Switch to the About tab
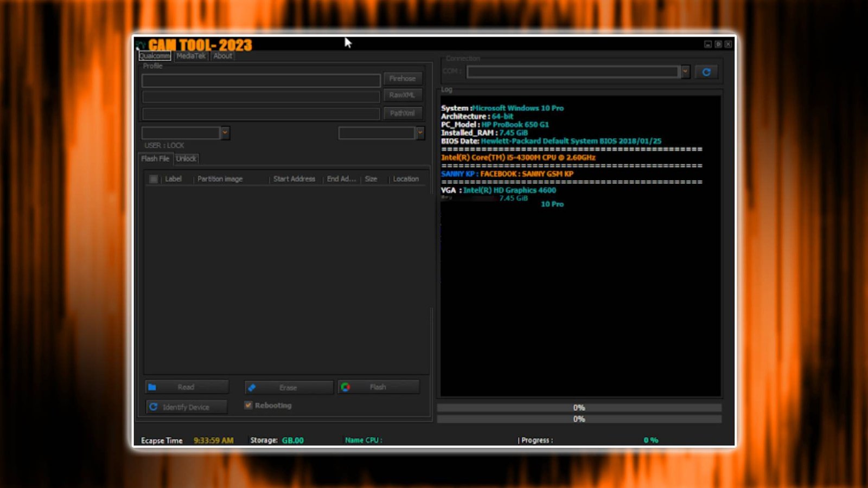 point(222,56)
